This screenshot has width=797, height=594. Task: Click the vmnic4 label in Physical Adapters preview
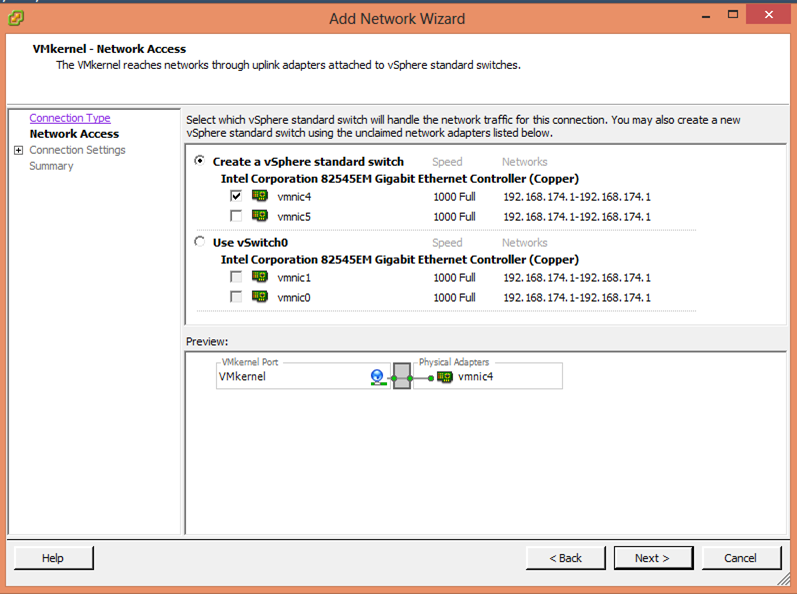pyautogui.click(x=476, y=377)
